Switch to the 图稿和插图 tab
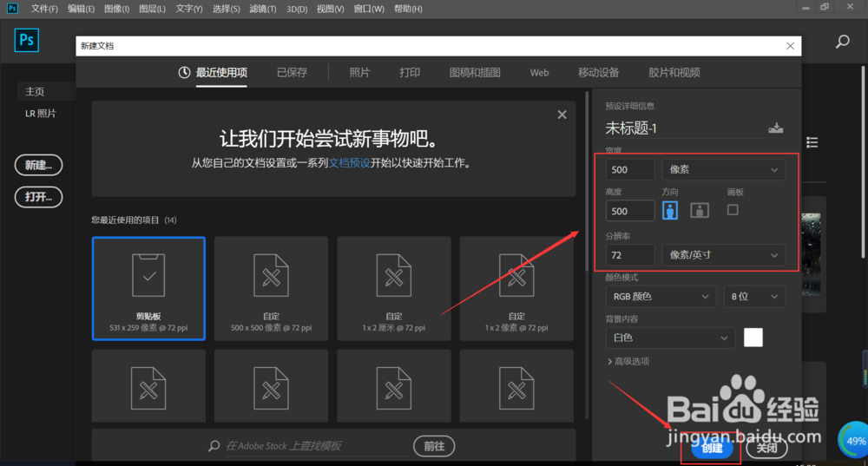 point(475,73)
